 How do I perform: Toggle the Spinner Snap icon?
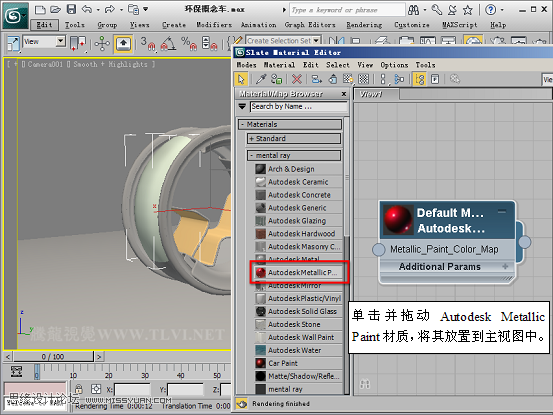(209, 44)
